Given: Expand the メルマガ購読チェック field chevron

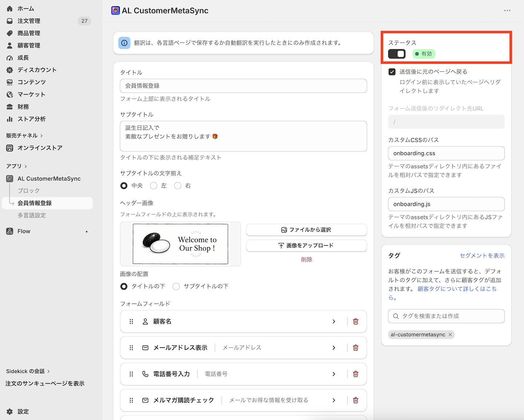Looking at the screenshot, I should click(334, 400).
